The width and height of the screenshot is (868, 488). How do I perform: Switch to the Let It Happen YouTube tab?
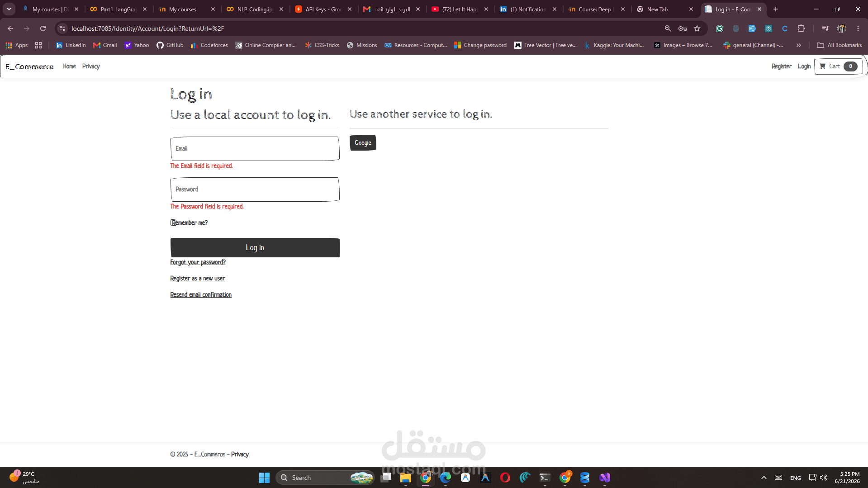tap(460, 9)
